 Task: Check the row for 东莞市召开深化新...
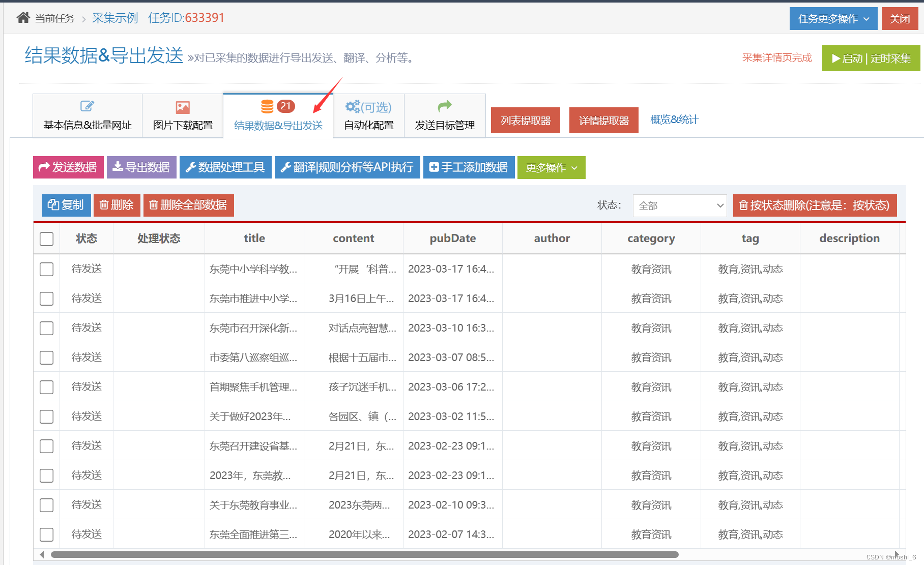click(46, 328)
